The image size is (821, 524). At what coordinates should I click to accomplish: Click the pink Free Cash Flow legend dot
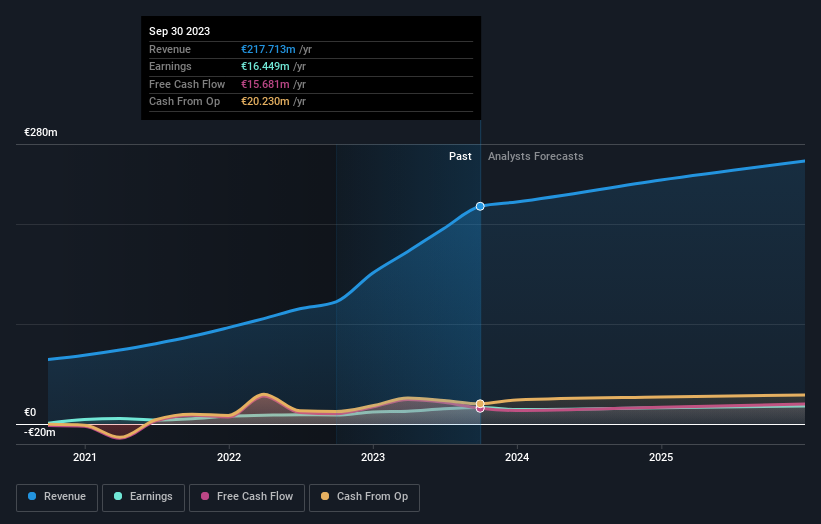205,496
